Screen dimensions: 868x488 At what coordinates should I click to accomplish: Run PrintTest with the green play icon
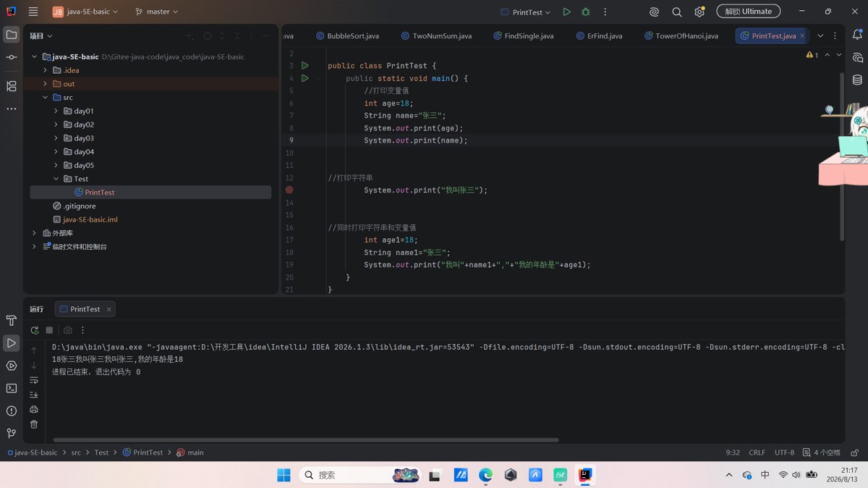(x=567, y=12)
